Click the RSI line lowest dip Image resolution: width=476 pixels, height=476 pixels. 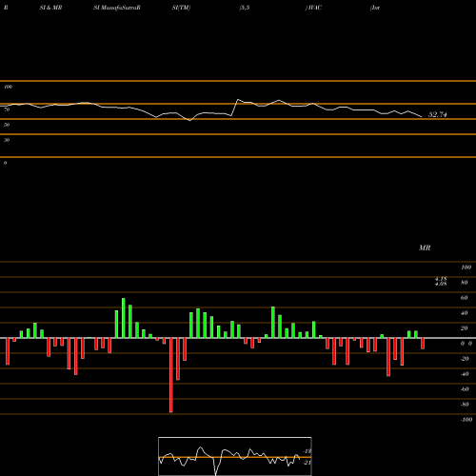pos(189,120)
